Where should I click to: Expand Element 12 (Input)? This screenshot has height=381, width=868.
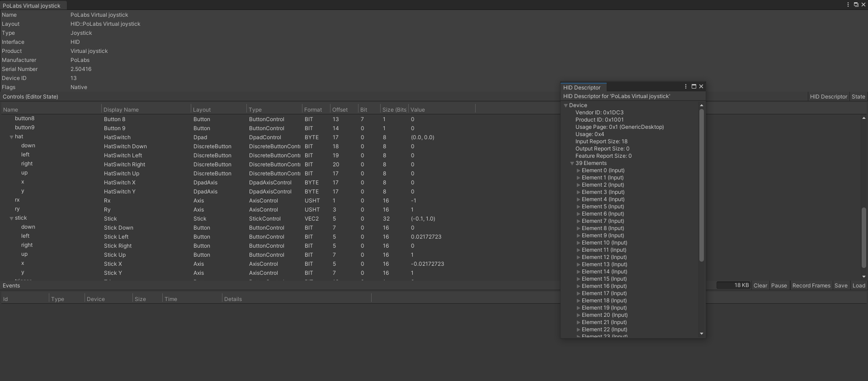pos(578,257)
